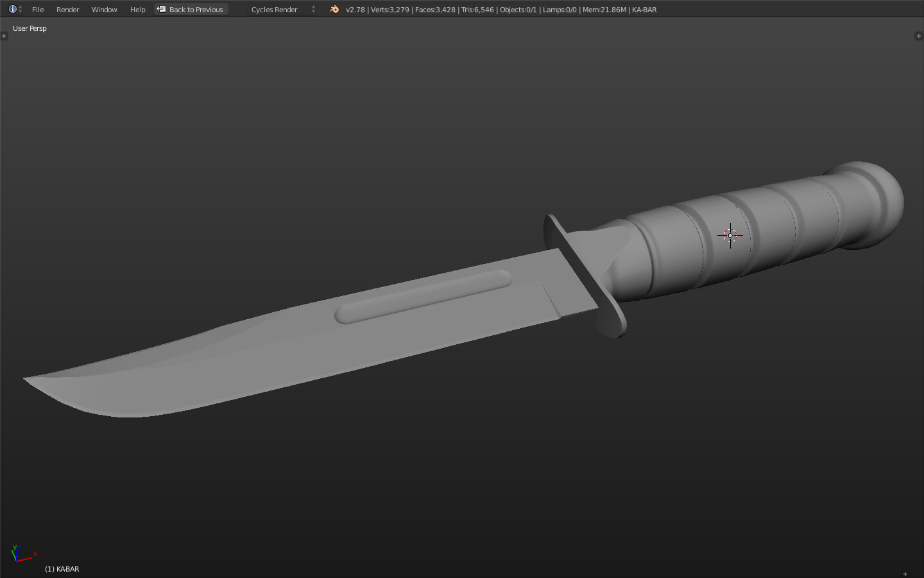Viewport: 924px width, 578px height.
Task: Click the Blender logo icon
Action: 334,9
